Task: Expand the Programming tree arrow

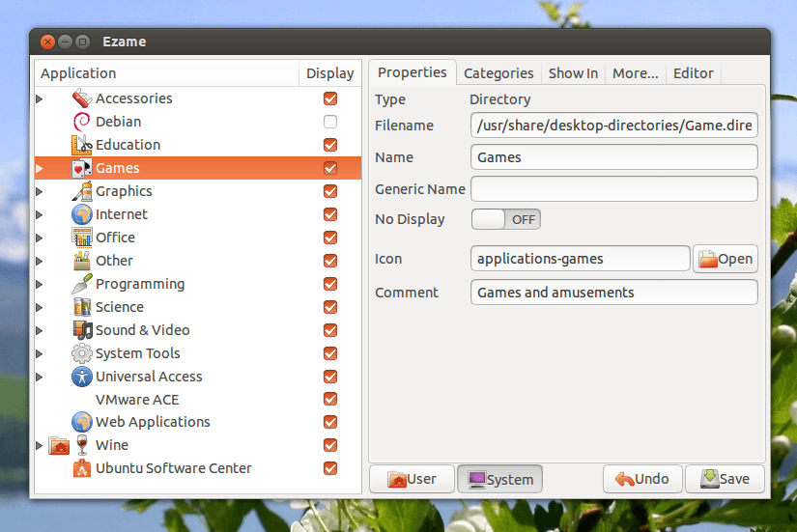Action: tap(40, 284)
